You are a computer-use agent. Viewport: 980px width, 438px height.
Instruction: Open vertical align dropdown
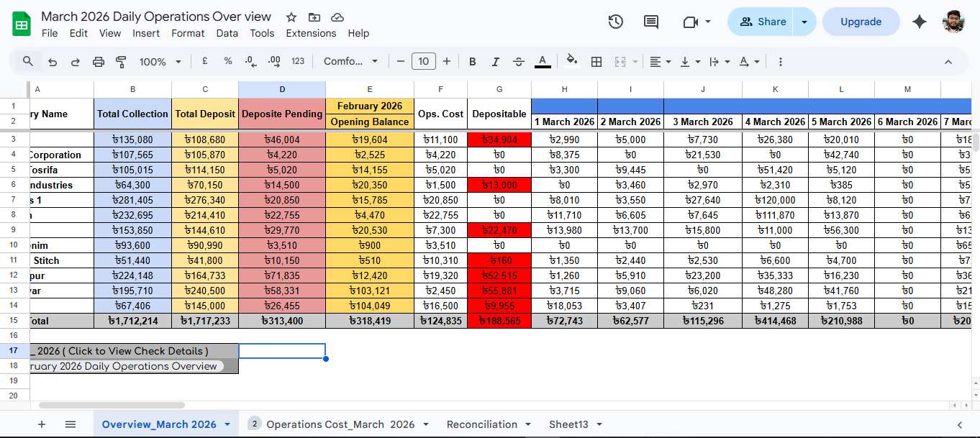pos(690,62)
